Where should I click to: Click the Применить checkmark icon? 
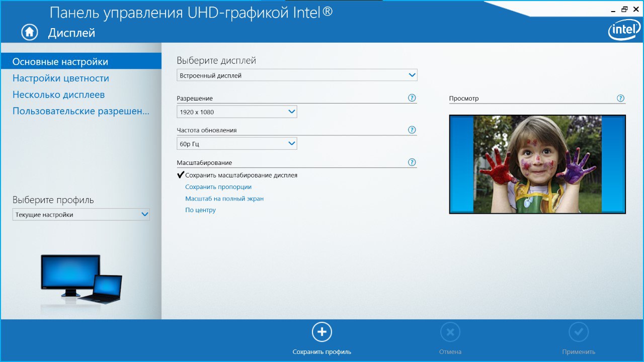tap(579, 332)
